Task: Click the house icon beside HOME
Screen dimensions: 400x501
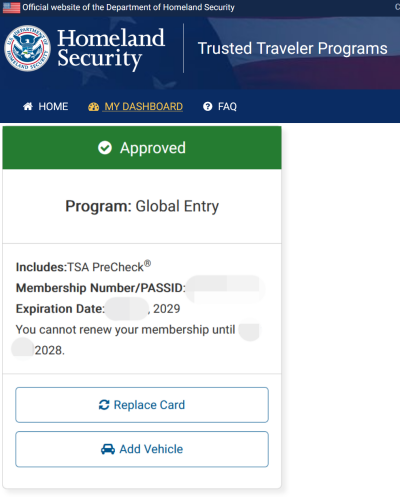Action: (x=28, y=106)
